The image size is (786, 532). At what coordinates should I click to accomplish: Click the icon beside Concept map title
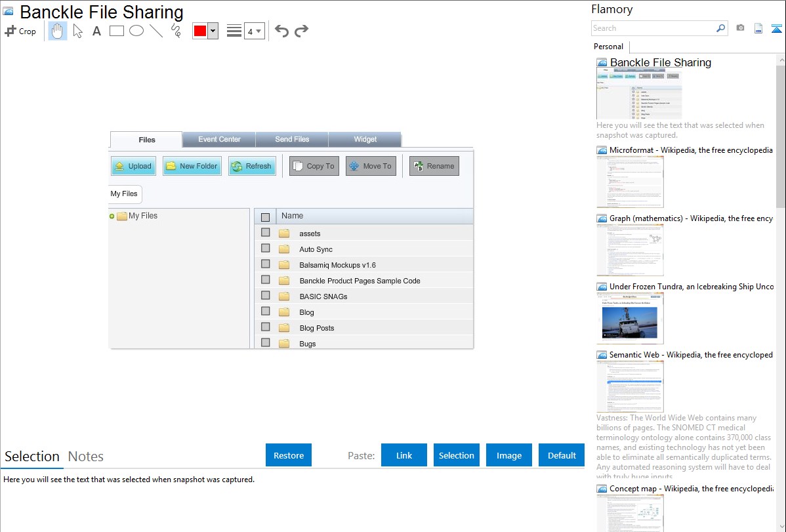[x=602, y=489]
